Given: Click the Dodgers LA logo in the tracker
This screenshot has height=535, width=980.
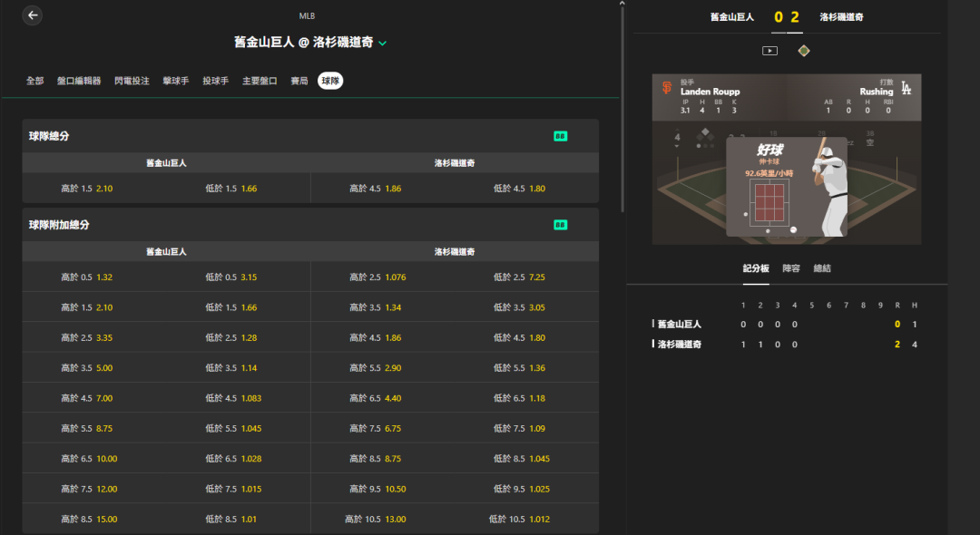Looking at the screenshot, I should click(x=906, y=89).
